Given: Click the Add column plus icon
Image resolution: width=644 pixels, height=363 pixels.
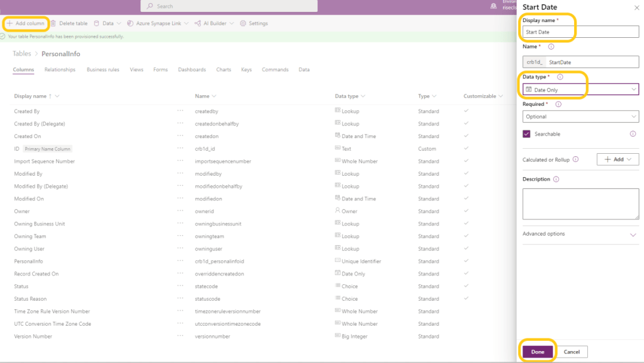Looking at the screenshot, I should point(9,23).
